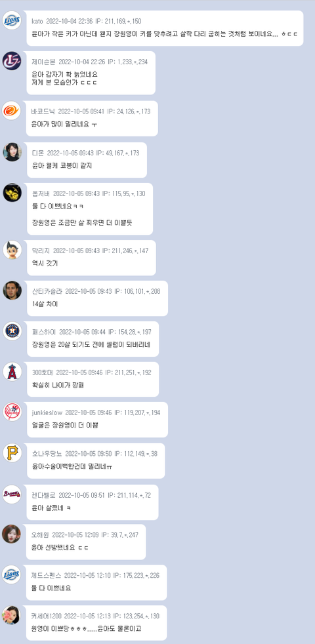Click the flower girl avatar by 커세어1200
This screenshot has height=644, width=315.
click(11, 615)
